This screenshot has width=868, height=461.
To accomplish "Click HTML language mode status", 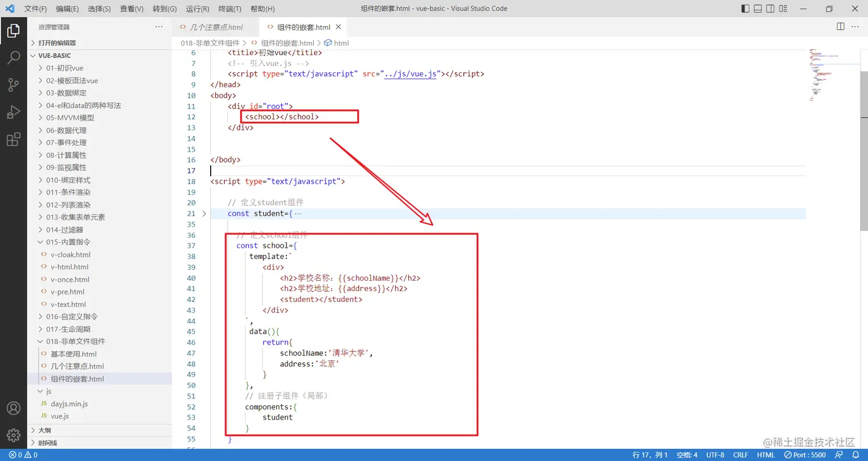I will pos(766,455).
